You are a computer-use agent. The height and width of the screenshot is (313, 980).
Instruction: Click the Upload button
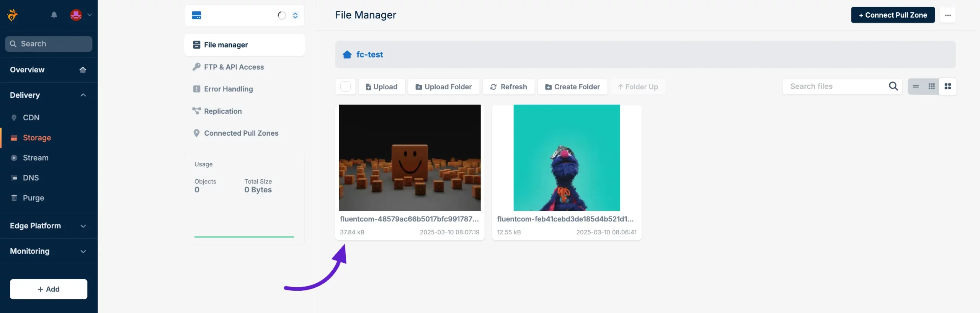click(x=381, y=87)
